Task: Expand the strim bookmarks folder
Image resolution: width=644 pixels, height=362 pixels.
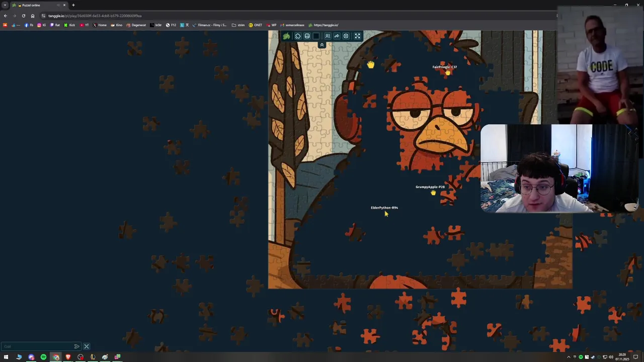Action: click(x=238, y=25)
